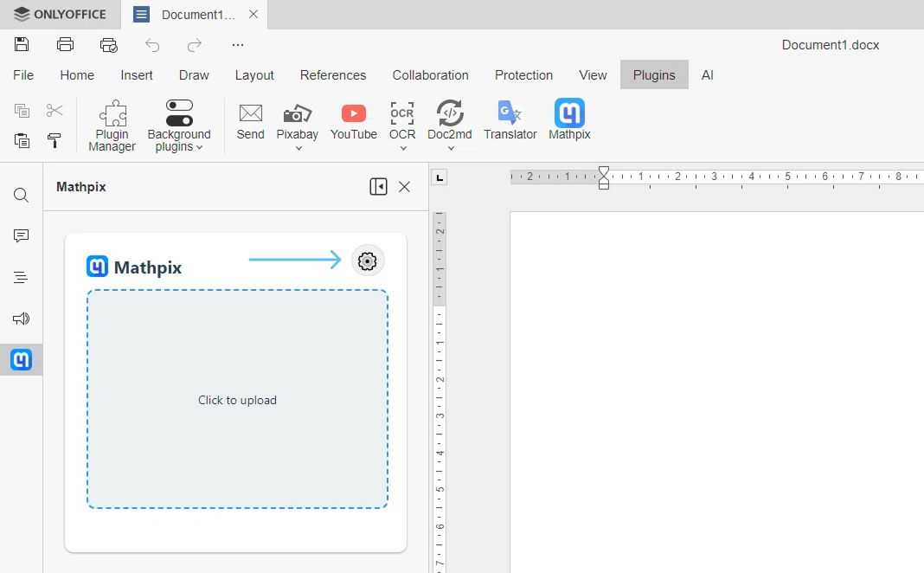Click the upload area in Mathpix
The width and height of the screenshot is (924, 573).
(237, 399)
